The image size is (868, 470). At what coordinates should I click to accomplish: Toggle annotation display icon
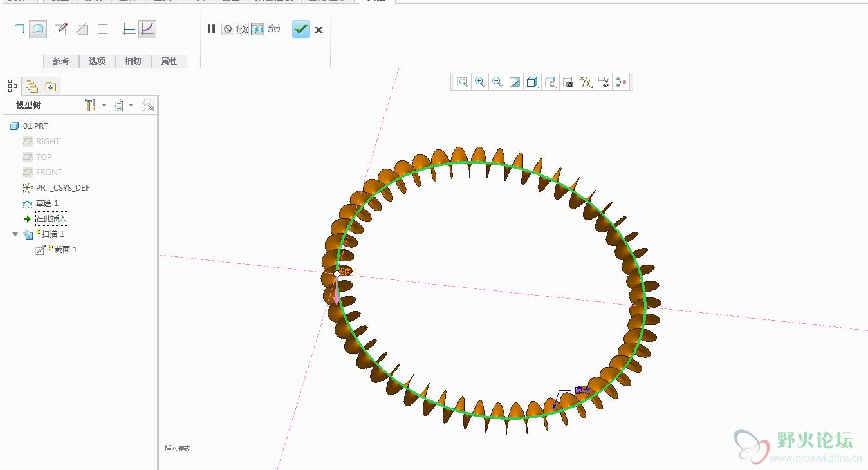[x=604, y=82]
